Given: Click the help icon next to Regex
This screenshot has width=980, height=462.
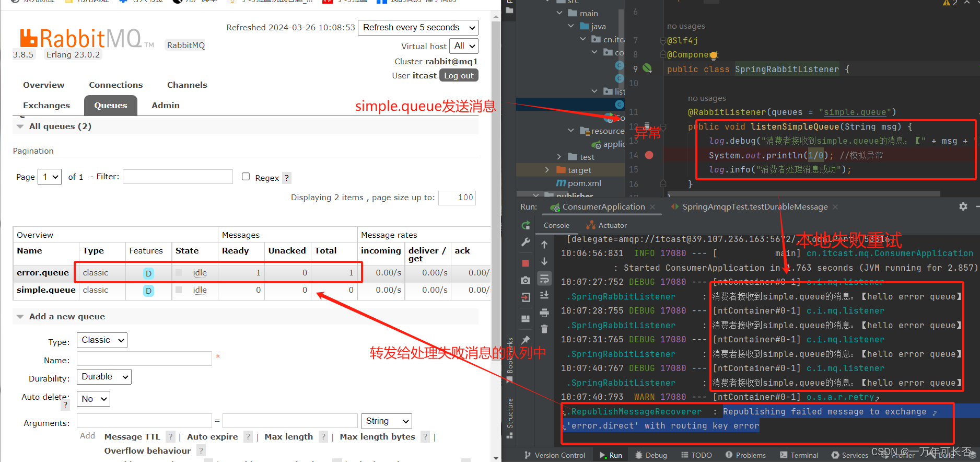Looking at the screenshot, I should [x=287, y=178].
